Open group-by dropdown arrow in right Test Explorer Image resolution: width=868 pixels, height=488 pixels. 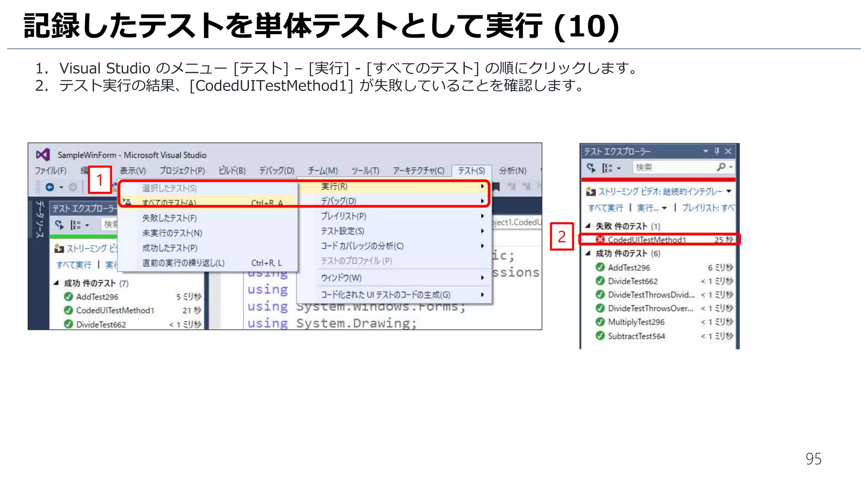coord(619,168)
